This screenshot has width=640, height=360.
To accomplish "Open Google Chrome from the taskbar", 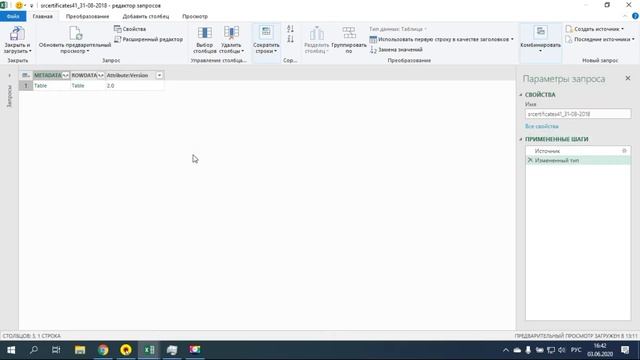I will [x=103, y=350].
